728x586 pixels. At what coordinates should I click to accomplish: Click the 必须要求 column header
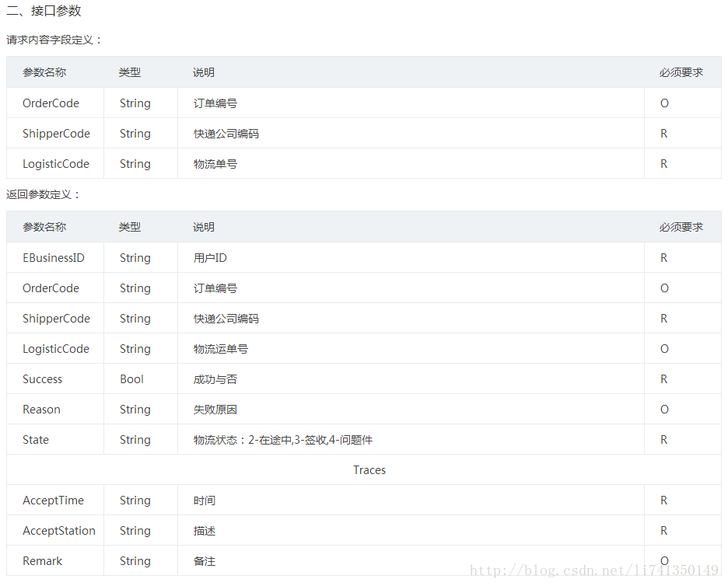point(674,72)
